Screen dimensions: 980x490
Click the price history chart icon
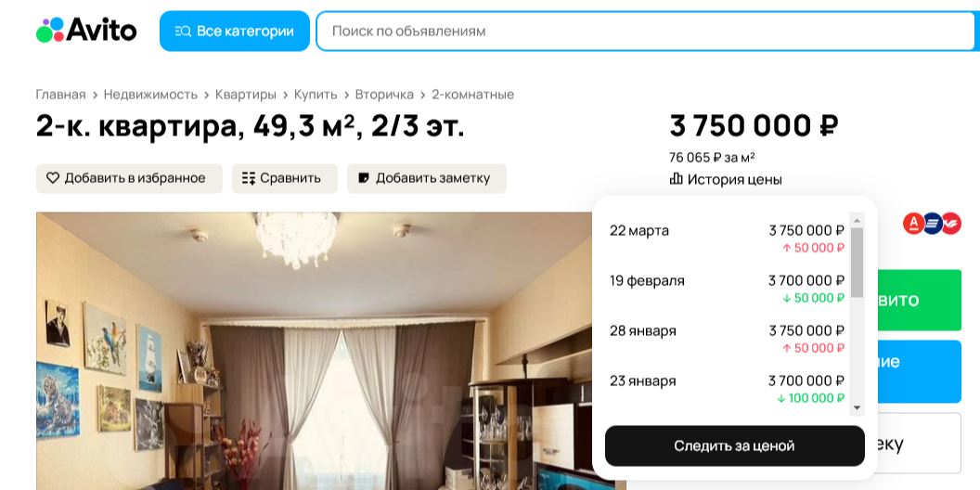tap(676, 179)
